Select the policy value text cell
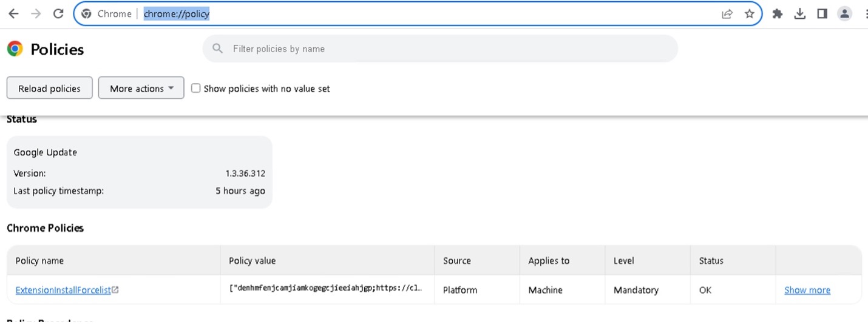This screenshot has width=868, height=324. click(x=327, y=290)
